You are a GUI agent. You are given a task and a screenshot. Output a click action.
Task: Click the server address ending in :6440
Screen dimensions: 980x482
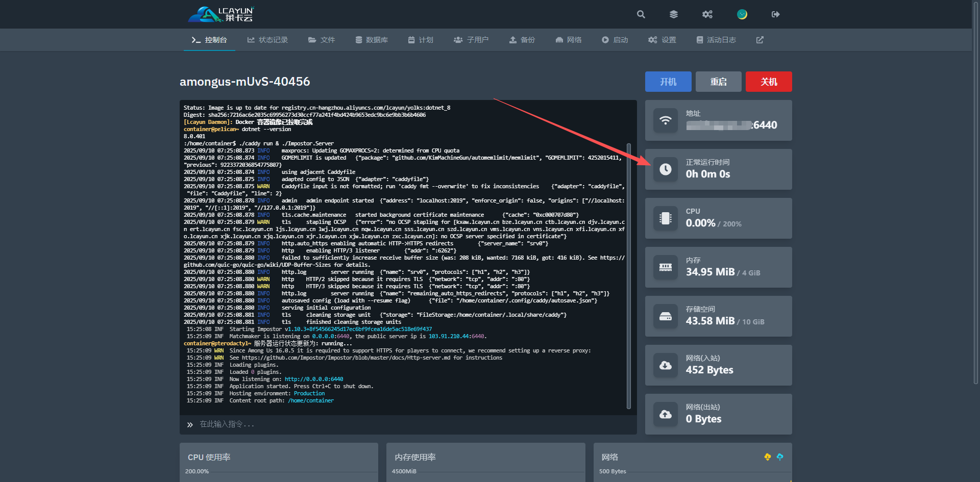[731, 125]
